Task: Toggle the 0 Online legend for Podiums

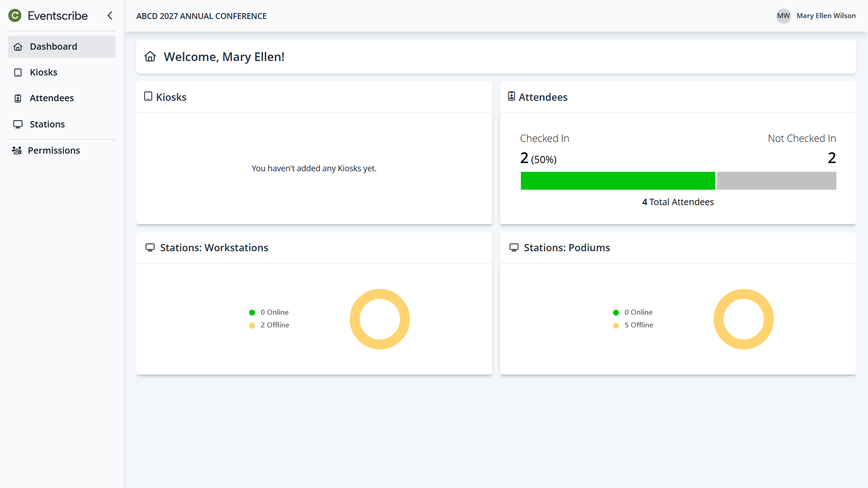Action: tap(633, 312)
